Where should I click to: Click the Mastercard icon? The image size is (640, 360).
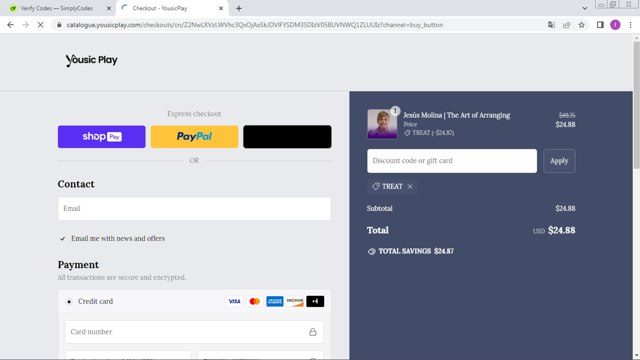click(255, 301)
